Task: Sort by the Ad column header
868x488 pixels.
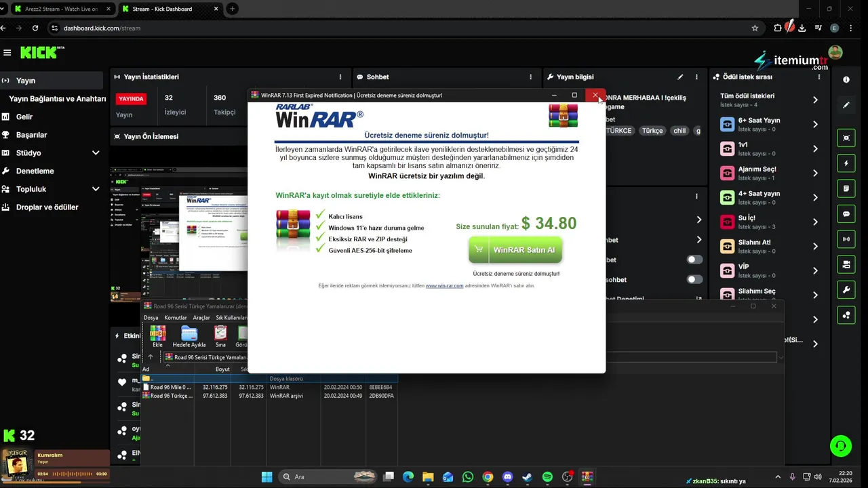Action: click(x=146, y=369)
